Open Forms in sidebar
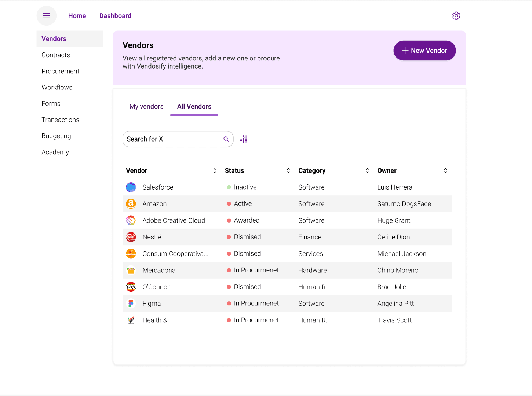The width and height of the screenshot is (532, 396). [51, 103]
